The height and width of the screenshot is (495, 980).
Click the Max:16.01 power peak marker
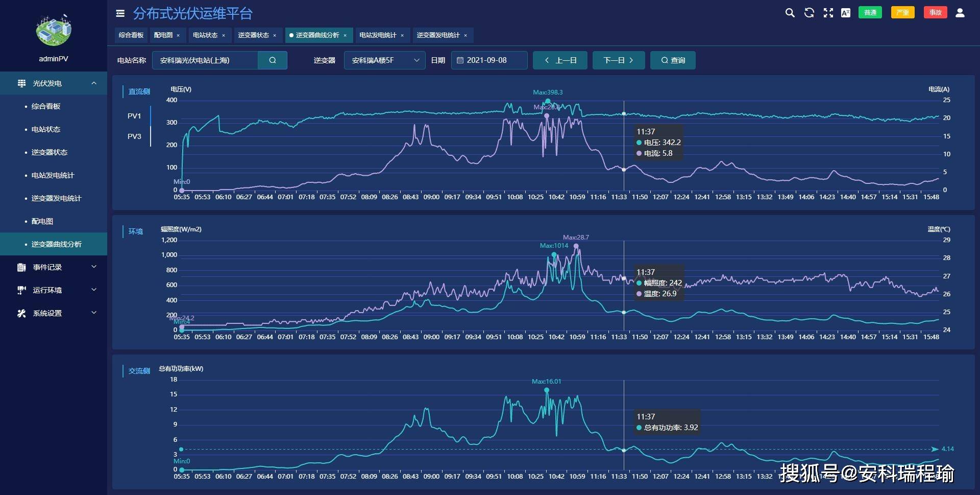(547, 390)
